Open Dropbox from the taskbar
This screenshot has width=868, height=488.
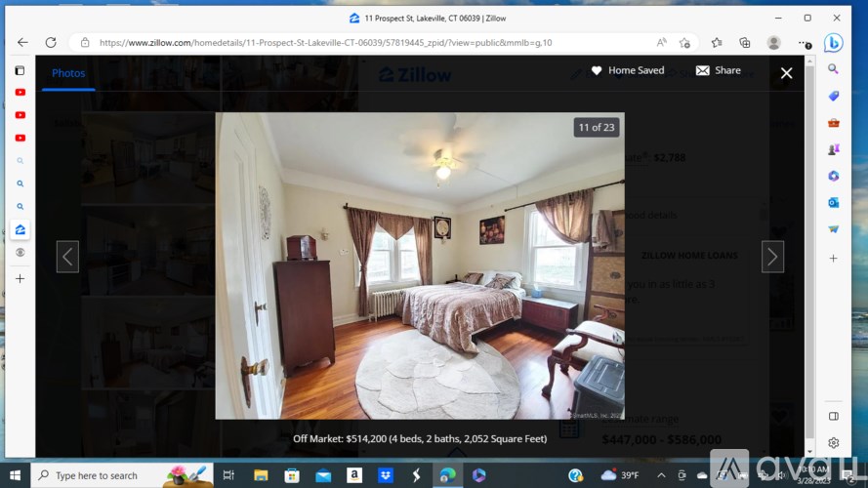click(386, 475)
